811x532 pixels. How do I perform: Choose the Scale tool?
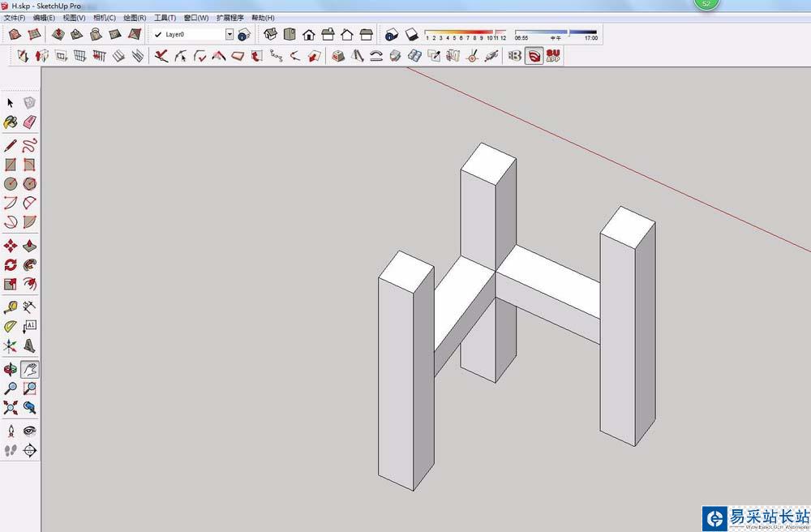[x=11, y=284]
